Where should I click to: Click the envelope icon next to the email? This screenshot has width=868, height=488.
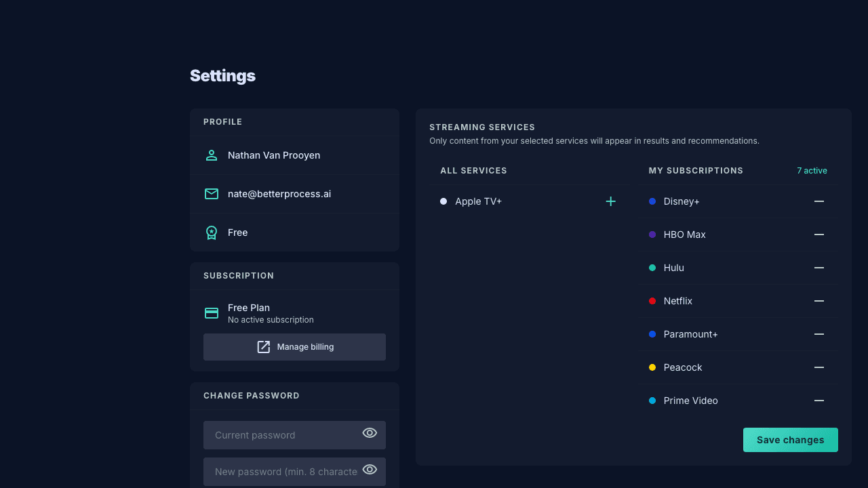click(x=211, y=194)
